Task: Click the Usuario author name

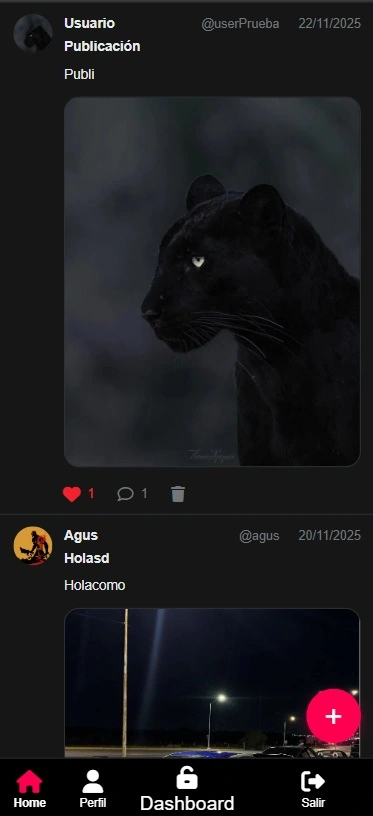Action: pyautogui.click(x=89, y=23)
